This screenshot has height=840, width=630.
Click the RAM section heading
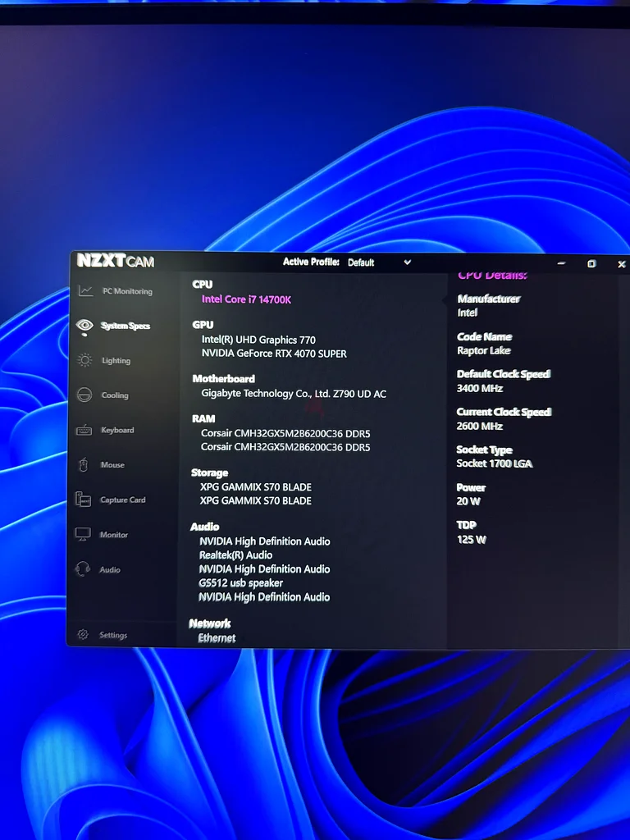click(x=203, y=418)
